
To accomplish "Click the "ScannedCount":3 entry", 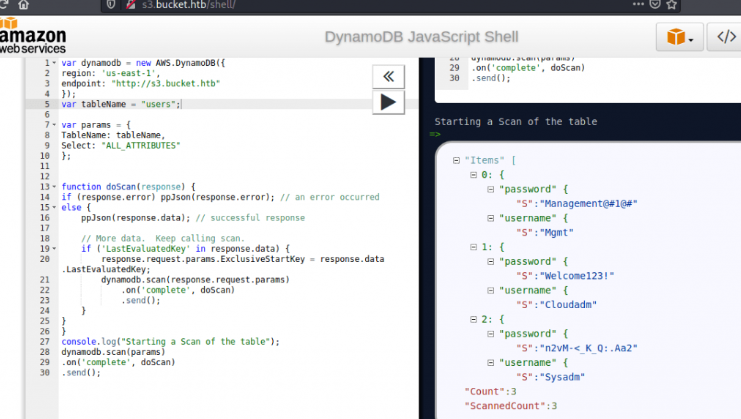I will pos(511,406).
